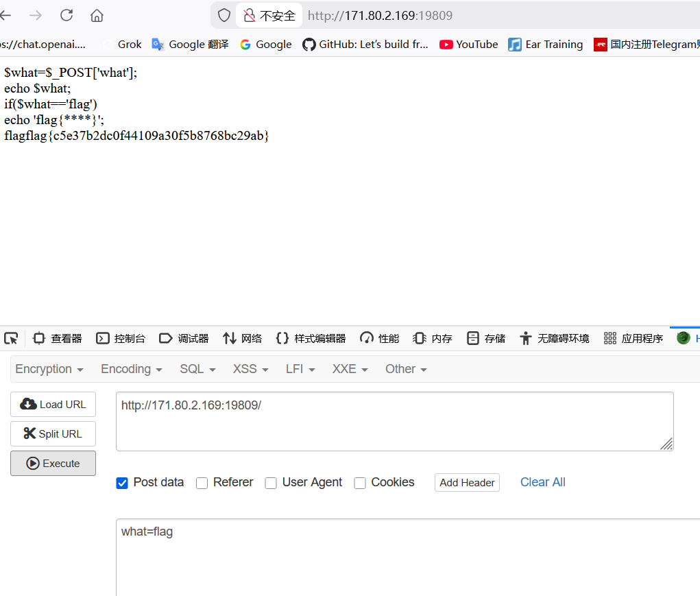This screenshot has height=596, width=700.
Task: Open the XSS payload dropdown
Action: (x=250, y=368)
